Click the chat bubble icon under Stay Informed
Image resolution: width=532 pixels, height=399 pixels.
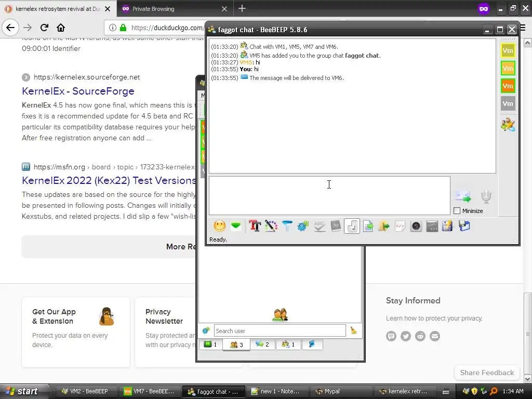point(391,336)
